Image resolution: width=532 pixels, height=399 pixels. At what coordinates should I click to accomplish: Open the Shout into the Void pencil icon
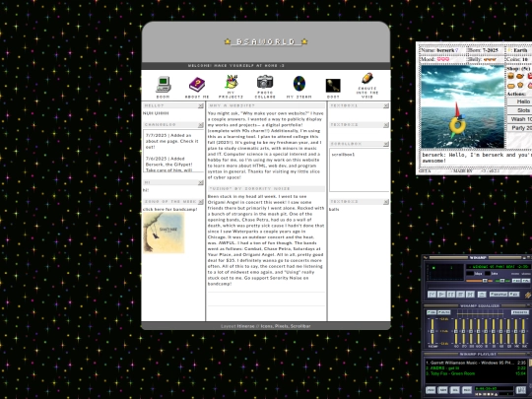pos(367,78)
